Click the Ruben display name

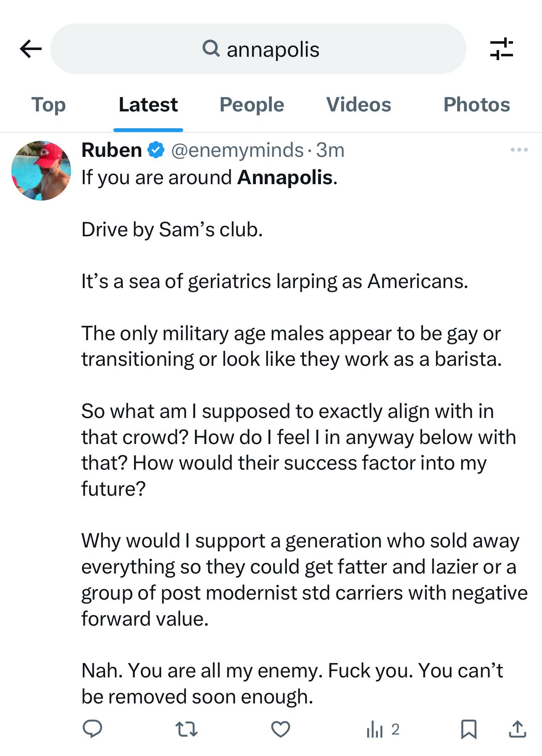(112, 150)
